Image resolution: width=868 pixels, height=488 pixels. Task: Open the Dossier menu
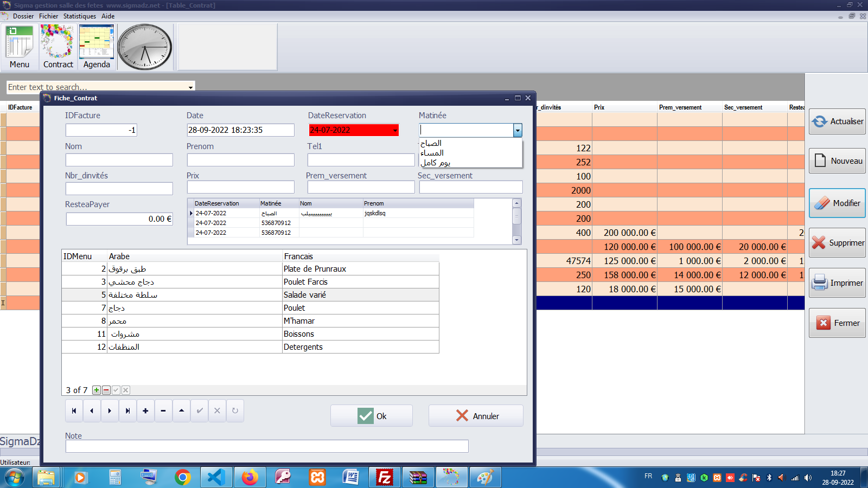point(23,16)
